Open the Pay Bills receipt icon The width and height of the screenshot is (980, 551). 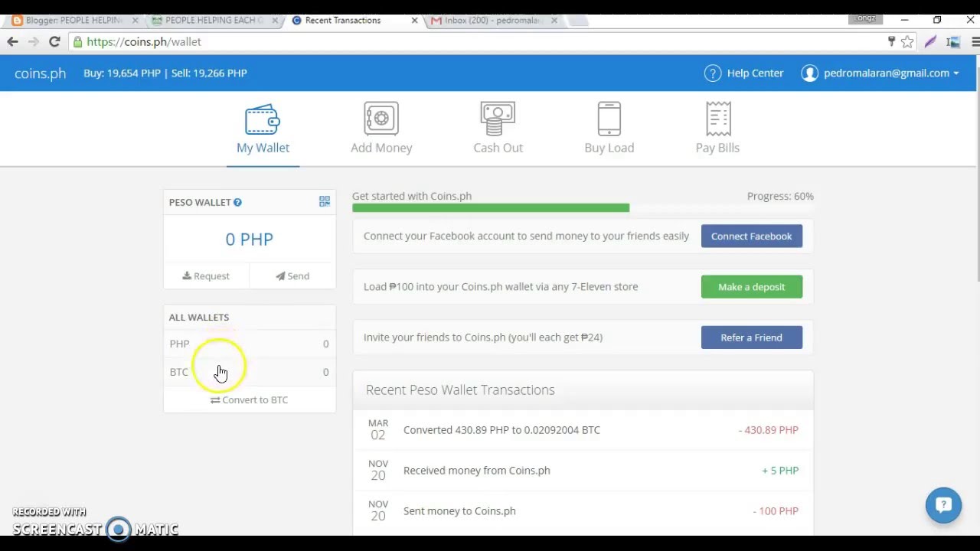tap(718, 119)
